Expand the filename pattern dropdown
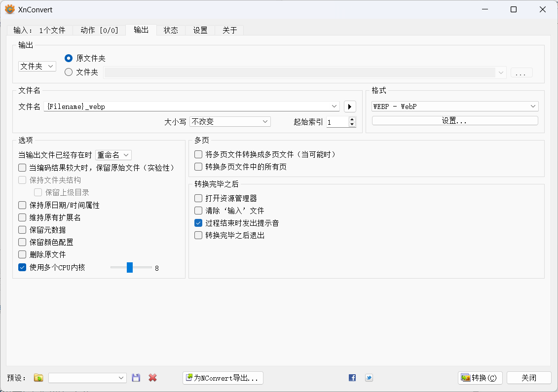This screenshot has width=558, height=392. [x=334, y=107]
